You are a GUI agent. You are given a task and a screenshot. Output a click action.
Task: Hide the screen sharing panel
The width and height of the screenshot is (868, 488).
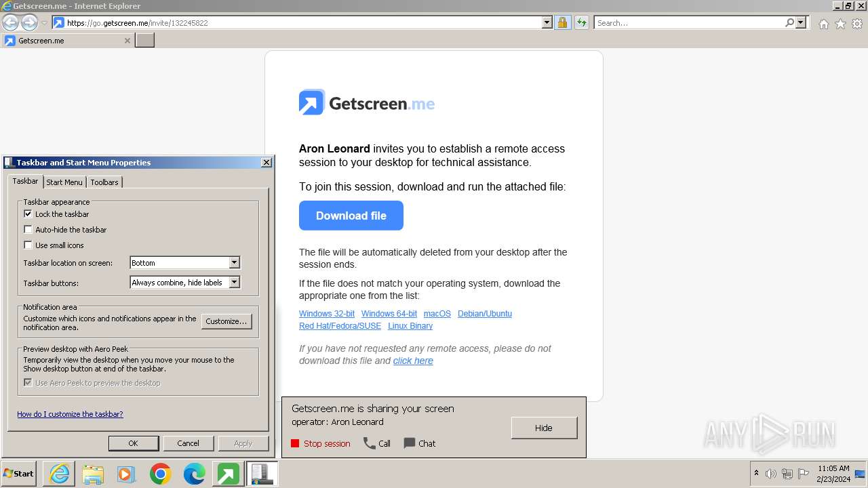click(544, 428)
